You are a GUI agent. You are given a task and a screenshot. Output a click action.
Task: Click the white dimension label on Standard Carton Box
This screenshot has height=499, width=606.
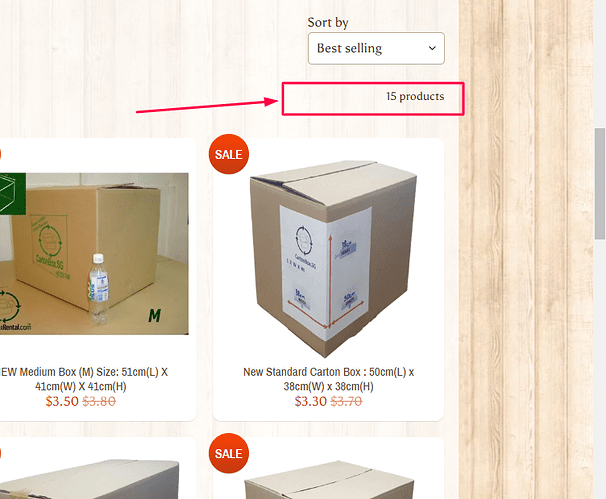[326, 272]
